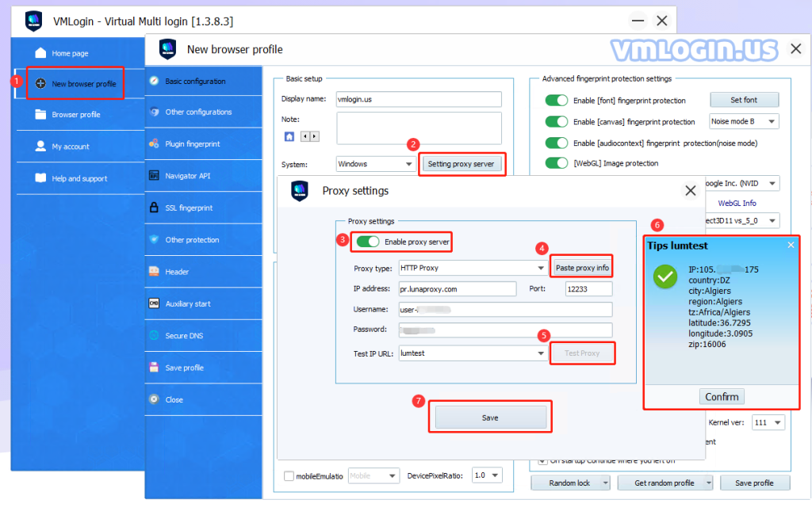Image resolution: width=812 pixels, height=515 pixels.
Task: Click the proxy IP address field
Action: (x=458, y=289)
